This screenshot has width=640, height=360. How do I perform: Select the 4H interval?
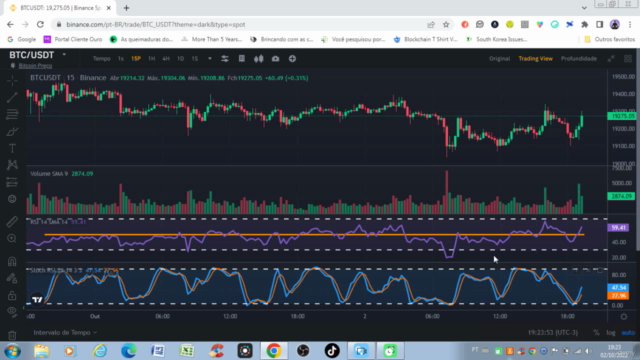click(x=166, y=59)
